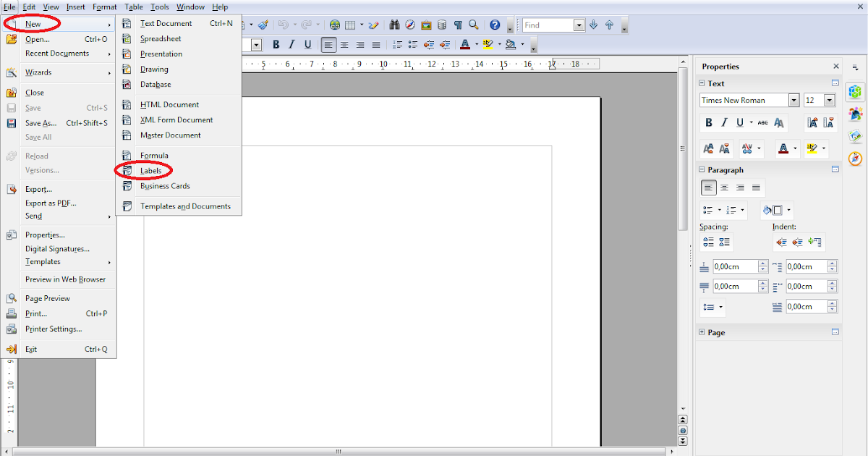868x456 pixels.
Task: Click the toolbar Highlighting color swatch
Action: (x=488, y=45)
